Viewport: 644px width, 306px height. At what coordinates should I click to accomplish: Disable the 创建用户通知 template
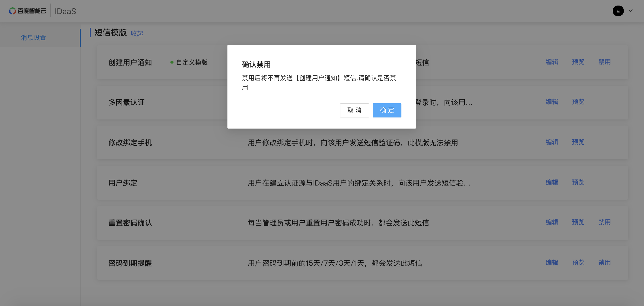(x=604, y=62)
